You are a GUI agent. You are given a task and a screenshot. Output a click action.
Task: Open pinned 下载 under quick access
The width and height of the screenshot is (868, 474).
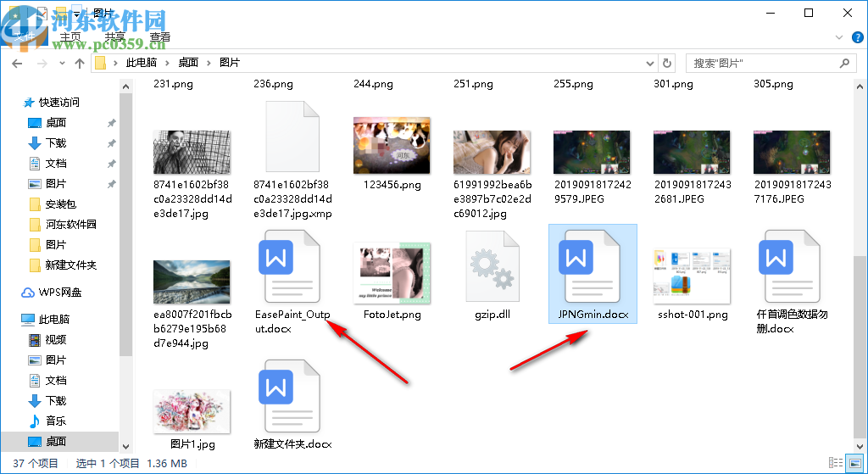click(x=56, y=142)
